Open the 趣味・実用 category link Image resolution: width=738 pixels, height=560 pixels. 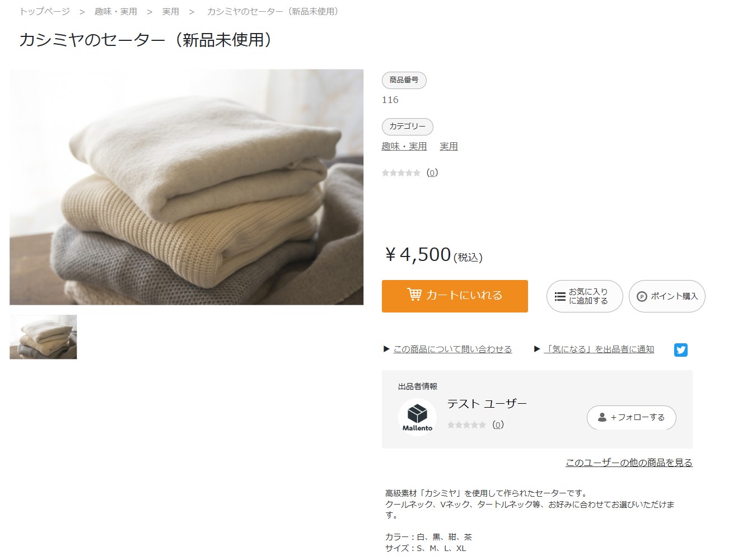coord(404,146)
